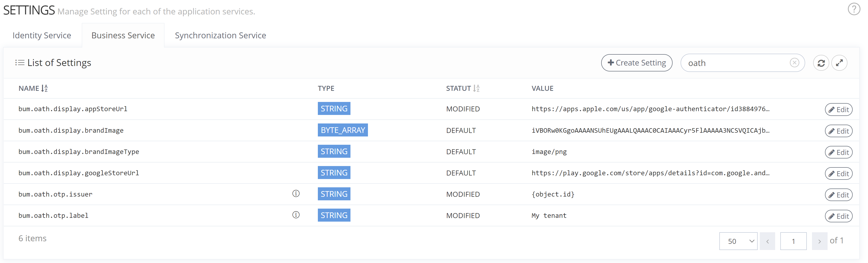The height and width of the screenshot is (263, 868).
Task: Go to the previous page arrow
Action: point(767,241)
